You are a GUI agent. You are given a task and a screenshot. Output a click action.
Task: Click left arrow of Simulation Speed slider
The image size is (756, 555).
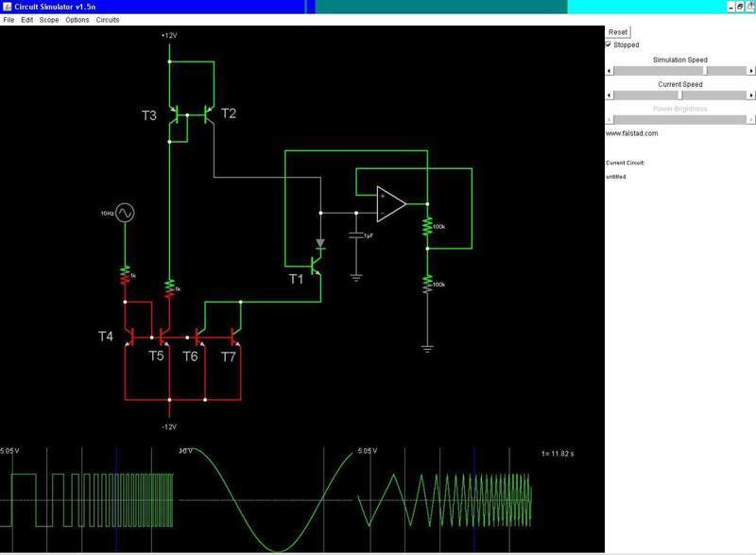coord(609,71)
